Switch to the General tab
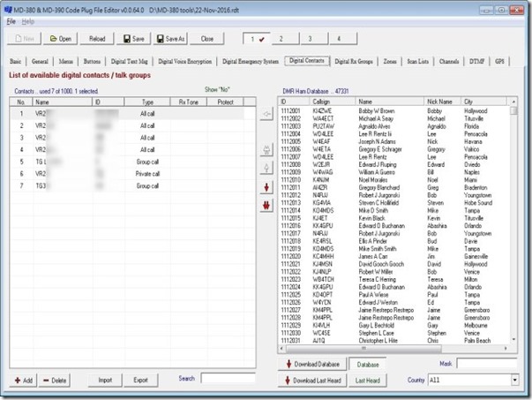532x400 pixels. pos(40,62)
